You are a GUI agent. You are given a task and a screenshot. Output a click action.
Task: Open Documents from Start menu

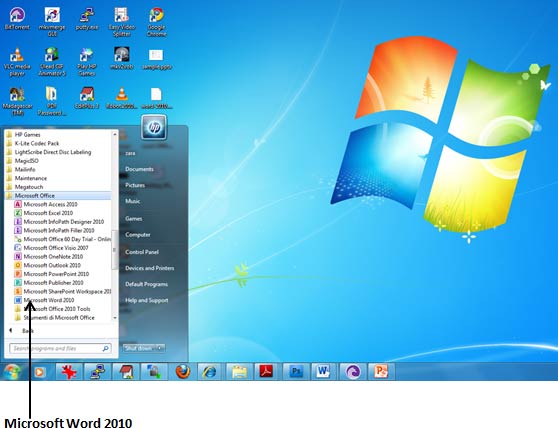pos(139,169)
